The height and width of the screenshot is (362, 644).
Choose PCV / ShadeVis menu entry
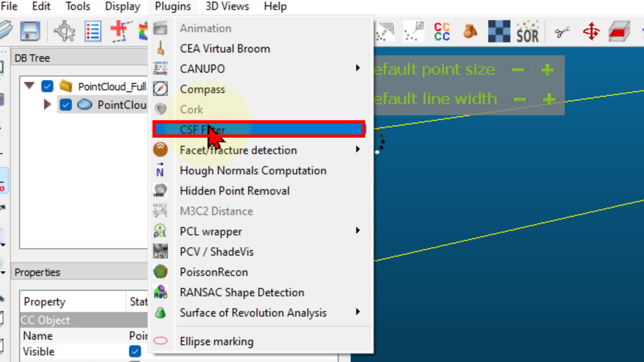click(x=216, y=252)
